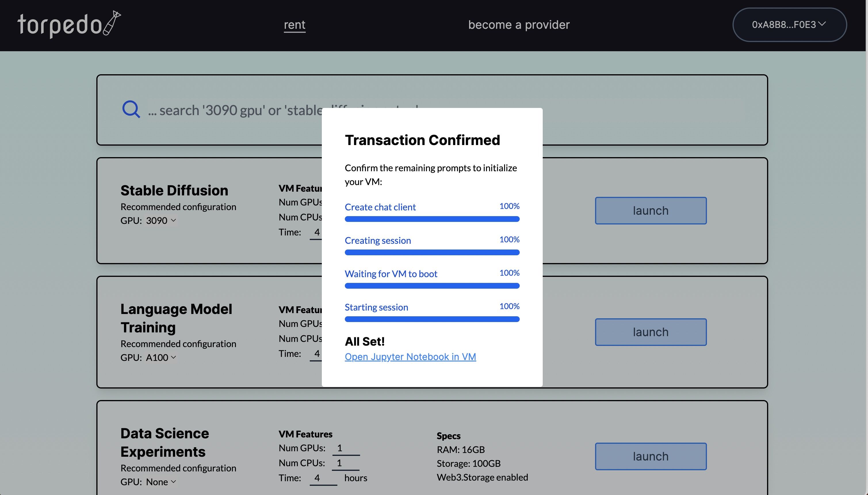Click the torpedo logo
This screenshot has height=495, width=868.
tap(69, 24)
